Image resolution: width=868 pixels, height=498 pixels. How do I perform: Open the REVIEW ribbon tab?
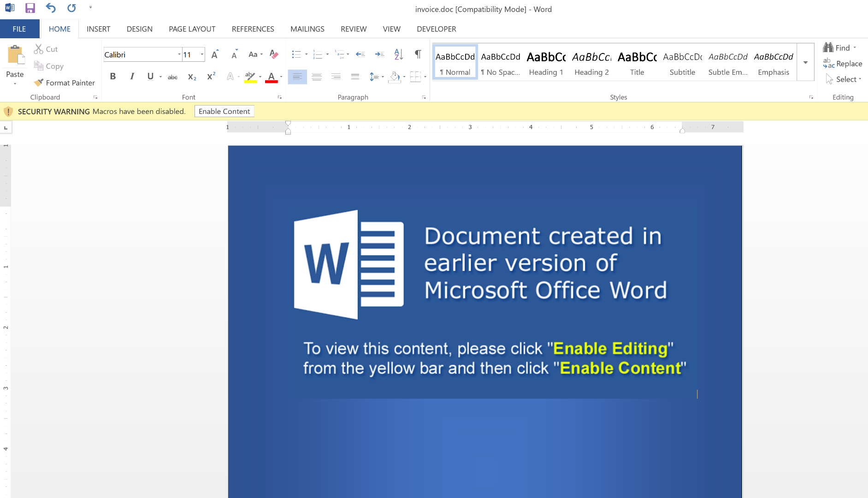click(353, 29)
